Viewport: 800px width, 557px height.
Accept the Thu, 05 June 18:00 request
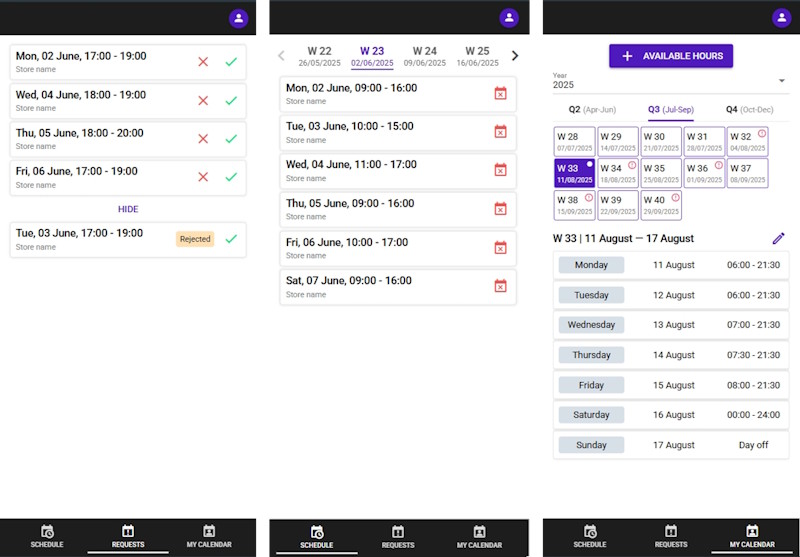(231, 139)
